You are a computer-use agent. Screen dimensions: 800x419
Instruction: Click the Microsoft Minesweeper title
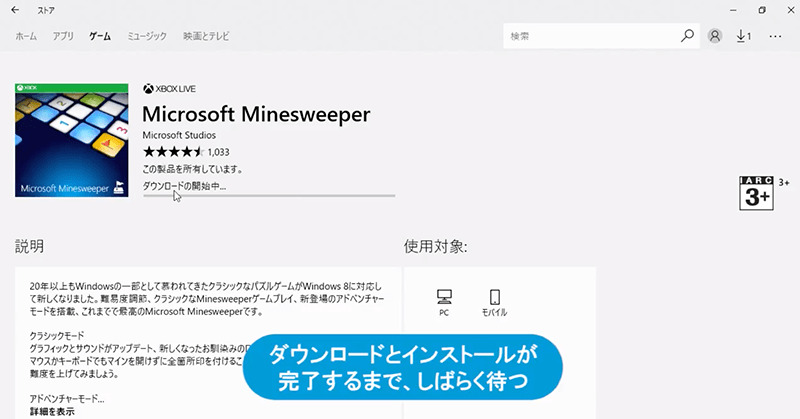click(256, 114)
